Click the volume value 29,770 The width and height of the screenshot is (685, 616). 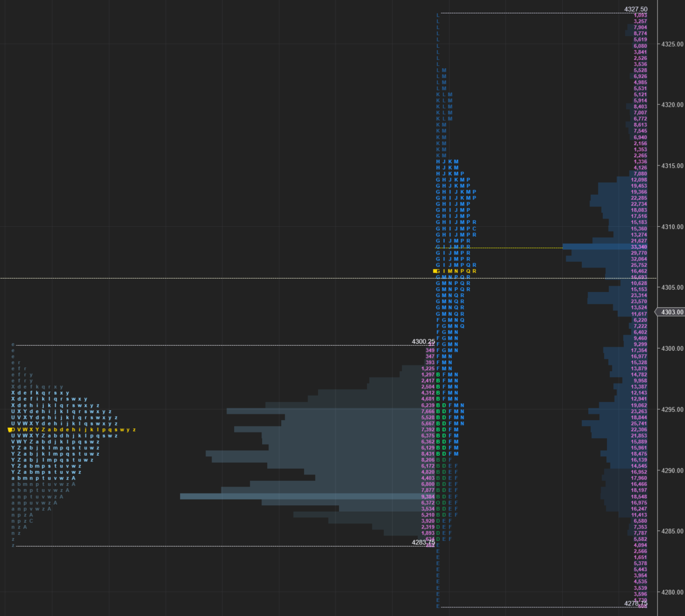(x=639, y=253)
